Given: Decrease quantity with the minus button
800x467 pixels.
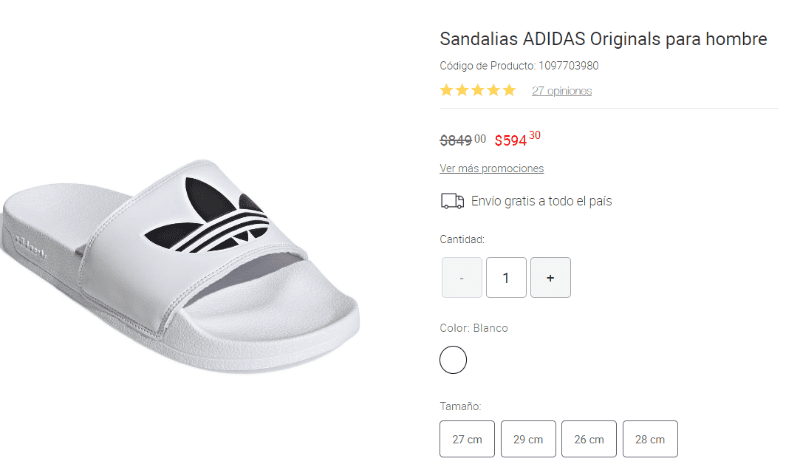Looking at the screenshot, I should [462, 278].
